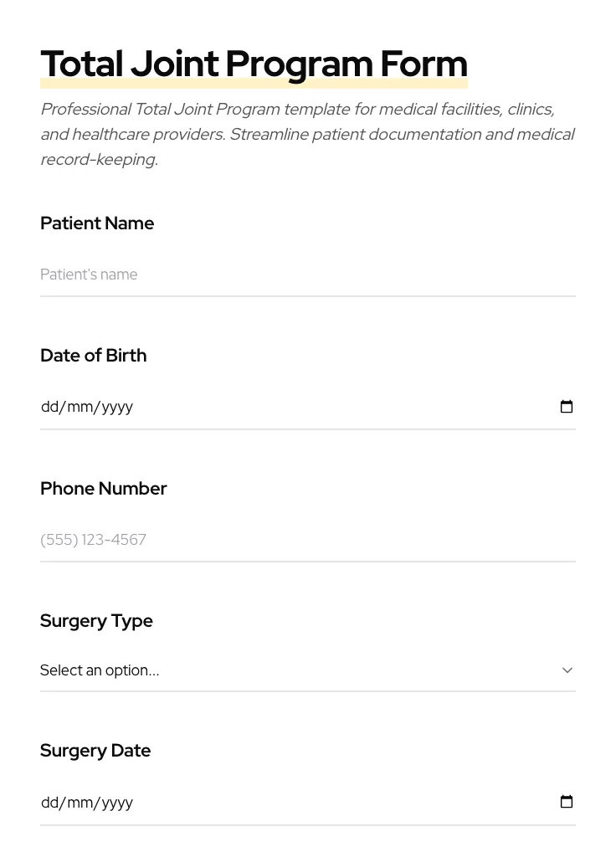Open the Date of Birth calendar picker icon

567,407
